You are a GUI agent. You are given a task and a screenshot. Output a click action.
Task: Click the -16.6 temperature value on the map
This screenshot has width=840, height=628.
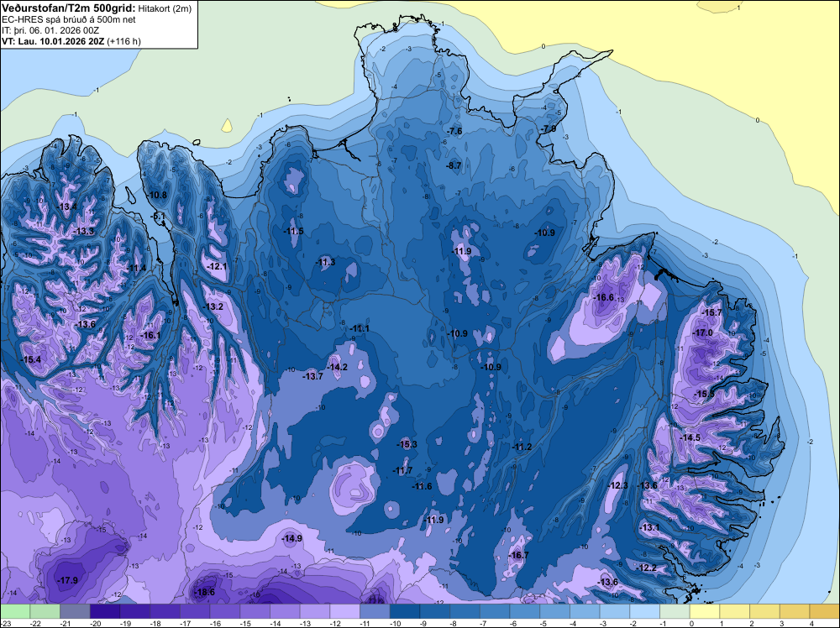point(604,297)
